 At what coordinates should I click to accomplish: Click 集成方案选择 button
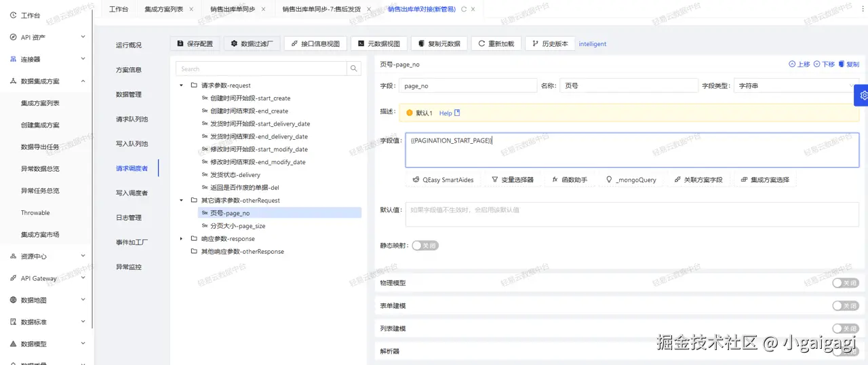[x=765, y=180]
